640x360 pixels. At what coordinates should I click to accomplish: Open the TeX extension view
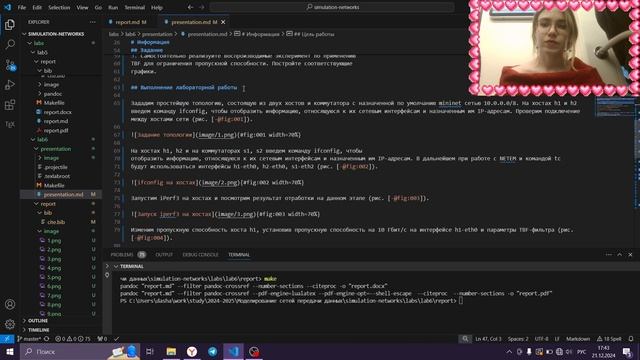pos(10,124)
